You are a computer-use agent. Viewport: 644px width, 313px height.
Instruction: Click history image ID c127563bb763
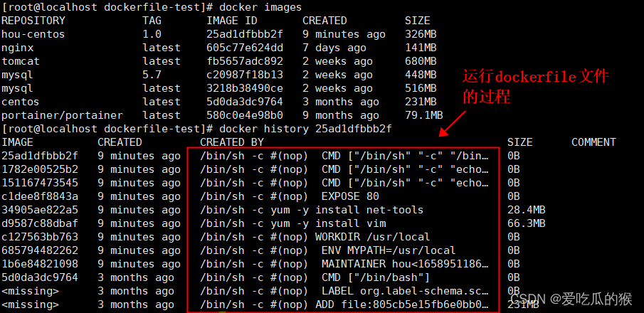point(39,238)
